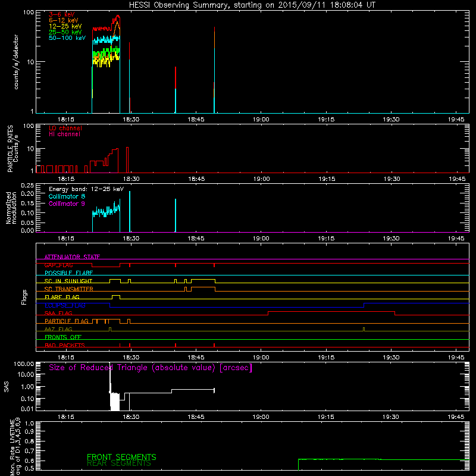
Task: Click the 'Normalized modulation' axis label
Action: [x=11, y=208]
